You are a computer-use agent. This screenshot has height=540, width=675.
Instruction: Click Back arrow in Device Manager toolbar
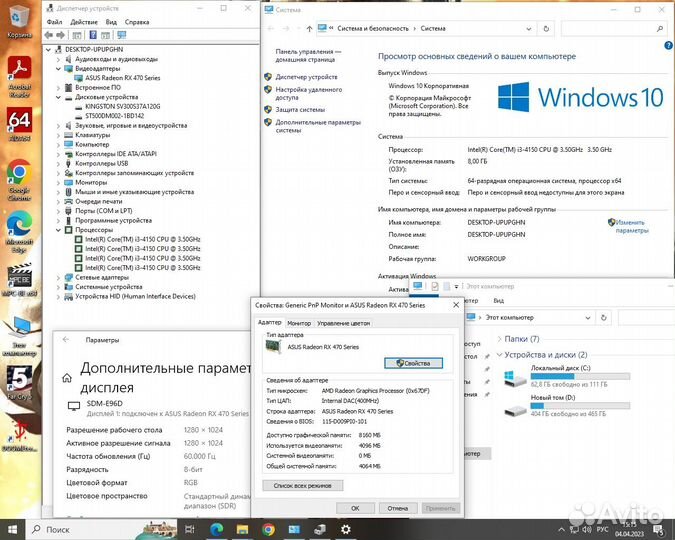click(49, 35)
